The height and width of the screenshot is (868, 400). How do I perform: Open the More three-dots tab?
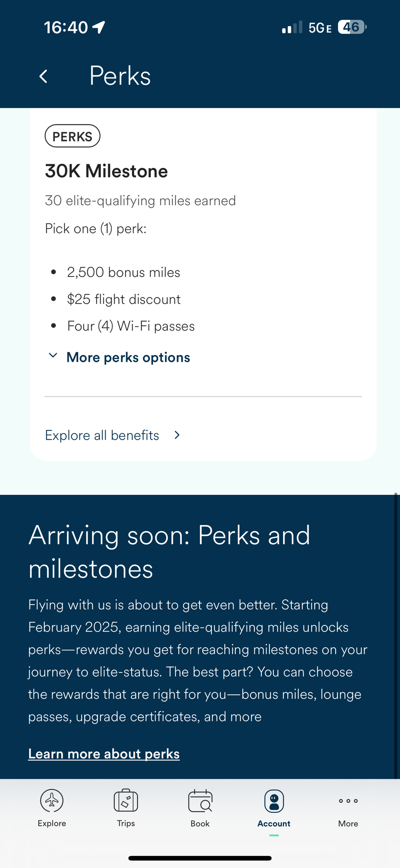click(x=348, y=801)
